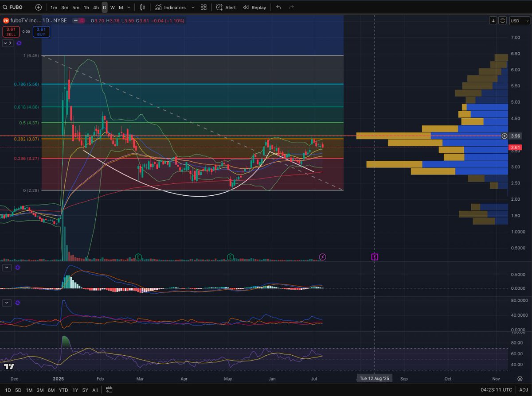Set range to 1M

tap(29, 390)
